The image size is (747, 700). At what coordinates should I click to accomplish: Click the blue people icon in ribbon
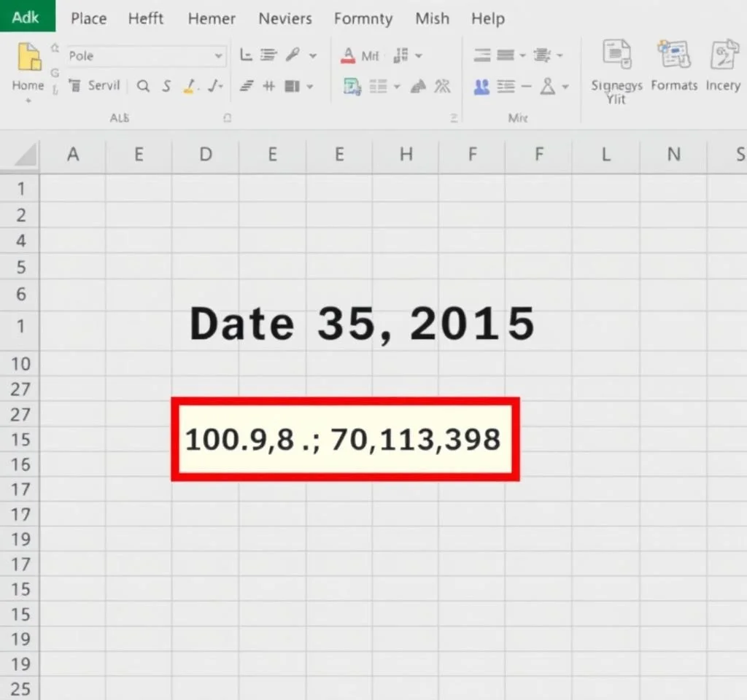[x=481, y=87]
